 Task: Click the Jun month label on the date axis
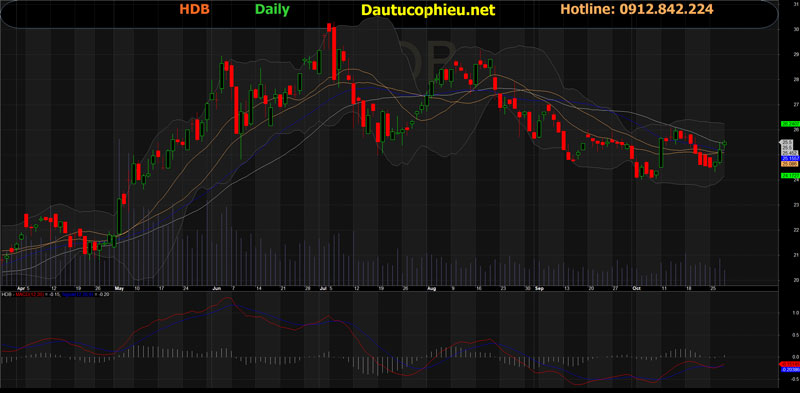click(217, 288)
